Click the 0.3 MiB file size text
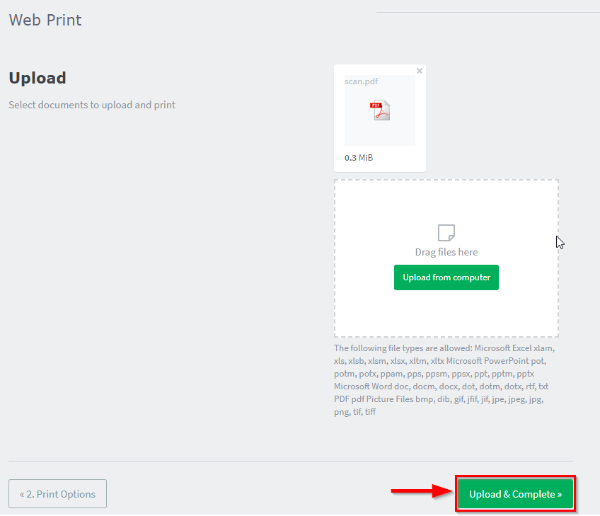The width and height of the screenshot is (600, 516). 359,158
